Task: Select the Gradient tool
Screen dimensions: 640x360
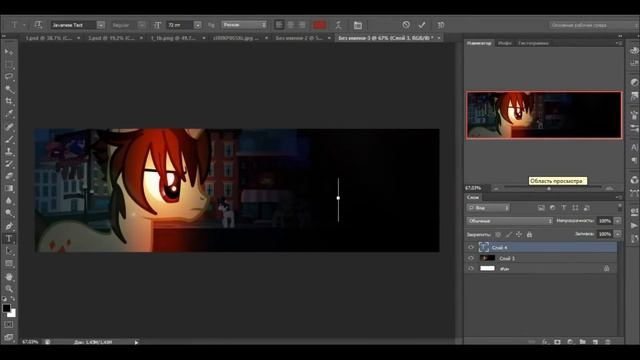Action: coord(9,189)
